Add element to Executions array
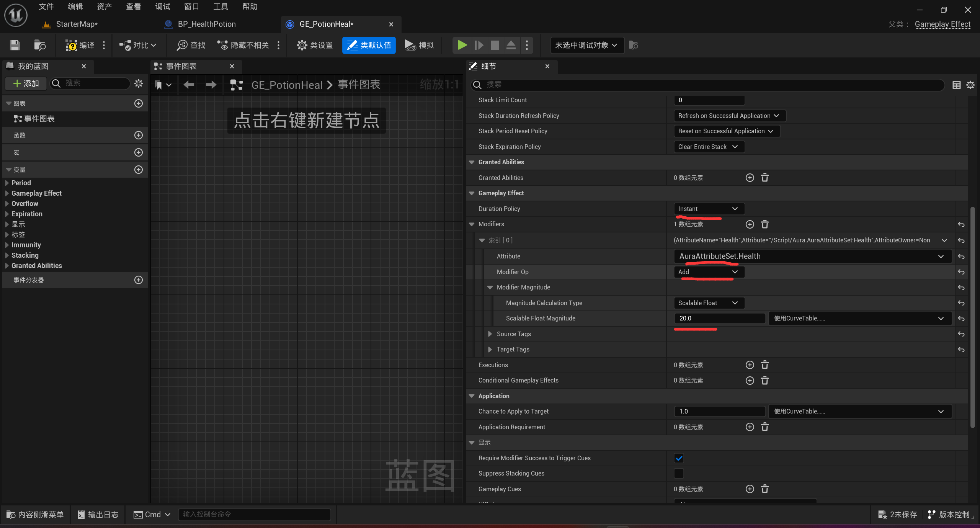 point(750,365)
